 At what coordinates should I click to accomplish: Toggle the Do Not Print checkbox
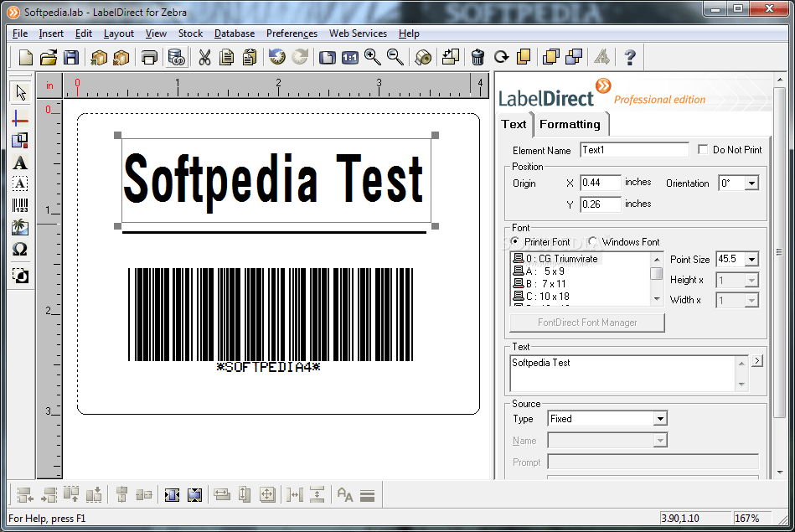tap(703, 150)
